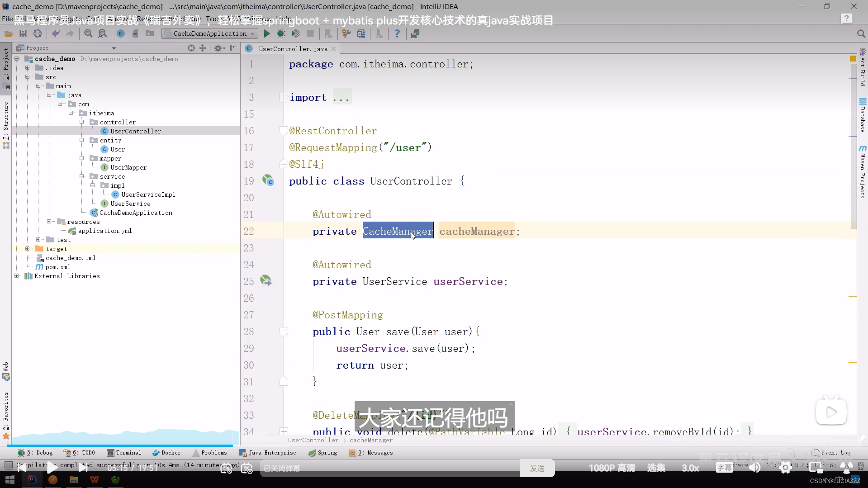
Task: Open the CacheDemoApplication run configuration dropdown
Action: (x=251, y=33)
